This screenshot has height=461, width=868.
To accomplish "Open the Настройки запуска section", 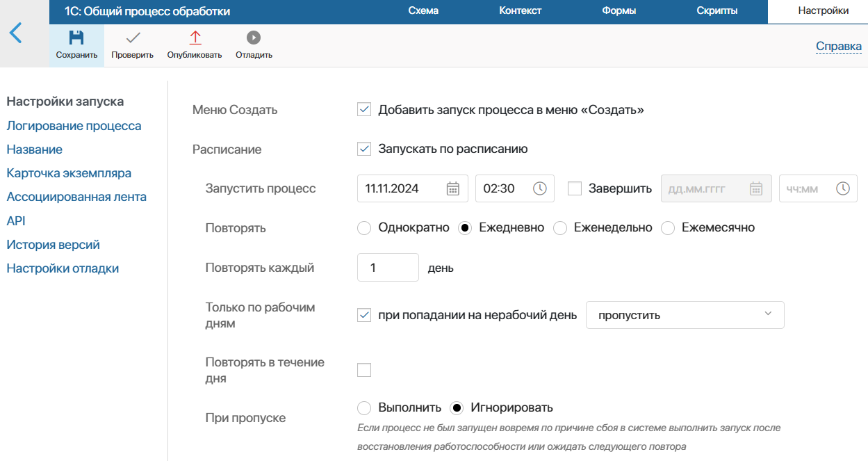I will (x=65, y=102).
